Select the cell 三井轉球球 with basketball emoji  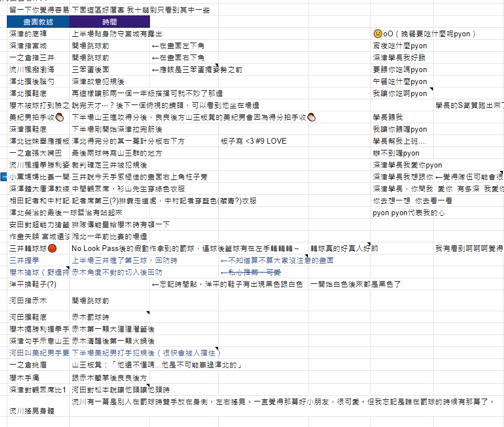pyautogui.click(x=38, y=248)
